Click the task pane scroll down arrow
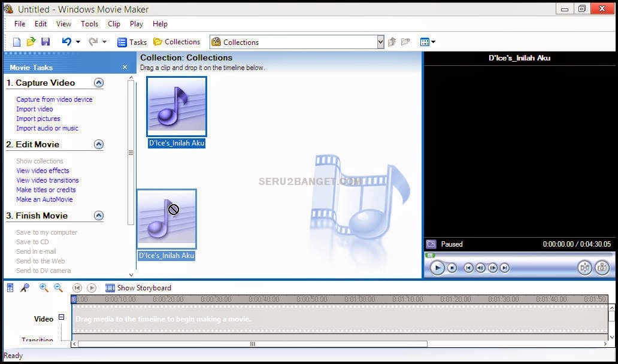This screenshot has width=618, height=364. pos(131,275)
